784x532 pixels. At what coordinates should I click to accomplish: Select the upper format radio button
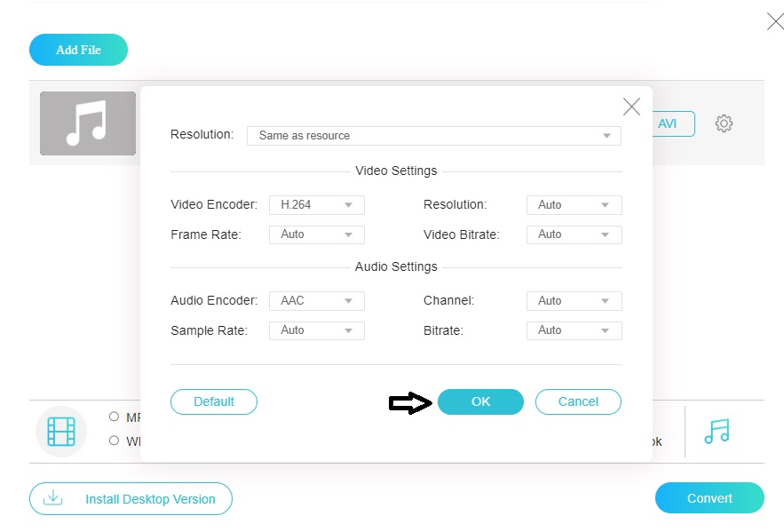click(x=114, y=417)
